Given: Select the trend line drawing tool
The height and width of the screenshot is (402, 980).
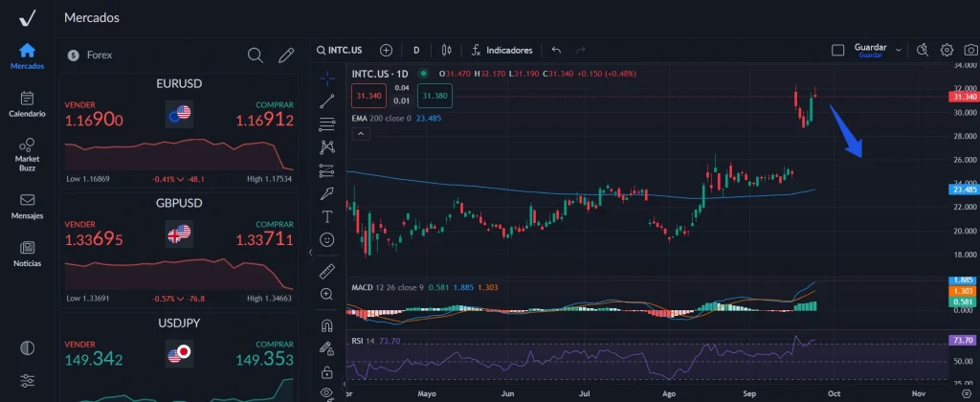Looking at the screenshot, I should (327, 100).
